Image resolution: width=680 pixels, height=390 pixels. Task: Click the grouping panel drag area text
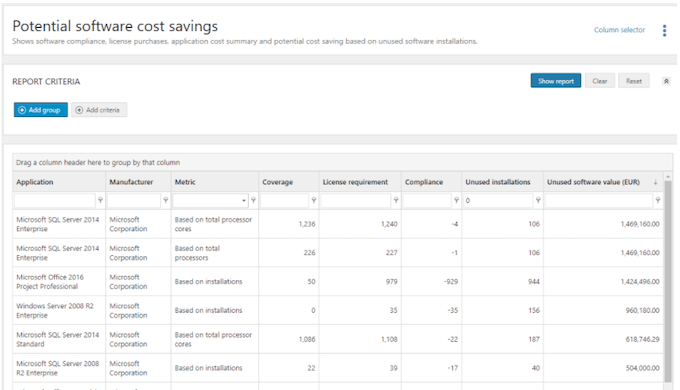[98, 162]
